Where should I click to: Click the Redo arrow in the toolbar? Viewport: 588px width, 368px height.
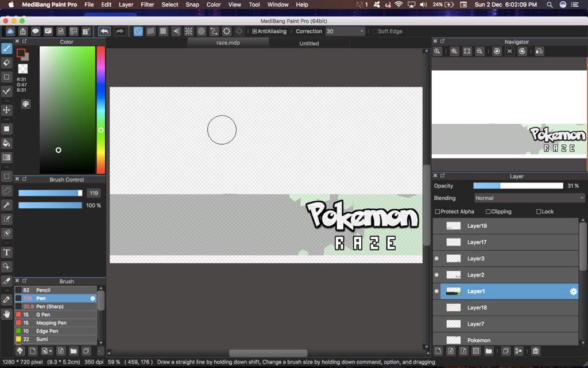(x=119, y=32)
